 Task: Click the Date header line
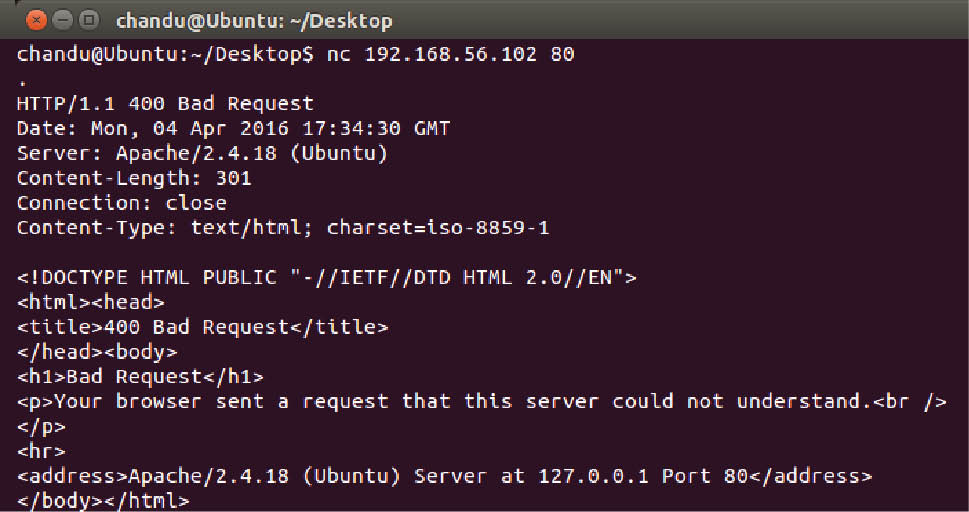click(233, 128)
